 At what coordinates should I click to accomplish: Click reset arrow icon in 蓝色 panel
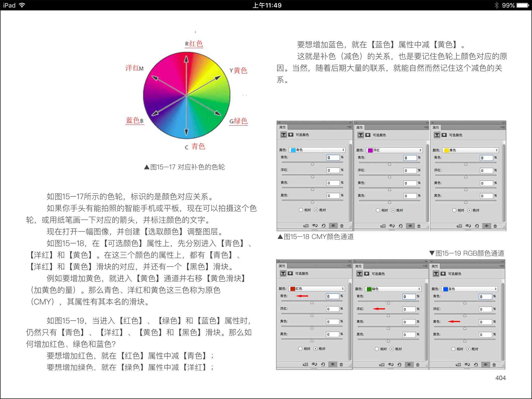(476, 365)
